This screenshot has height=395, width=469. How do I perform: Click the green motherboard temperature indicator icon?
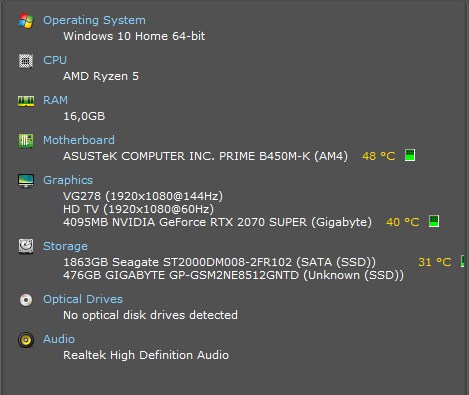(410, 155)
